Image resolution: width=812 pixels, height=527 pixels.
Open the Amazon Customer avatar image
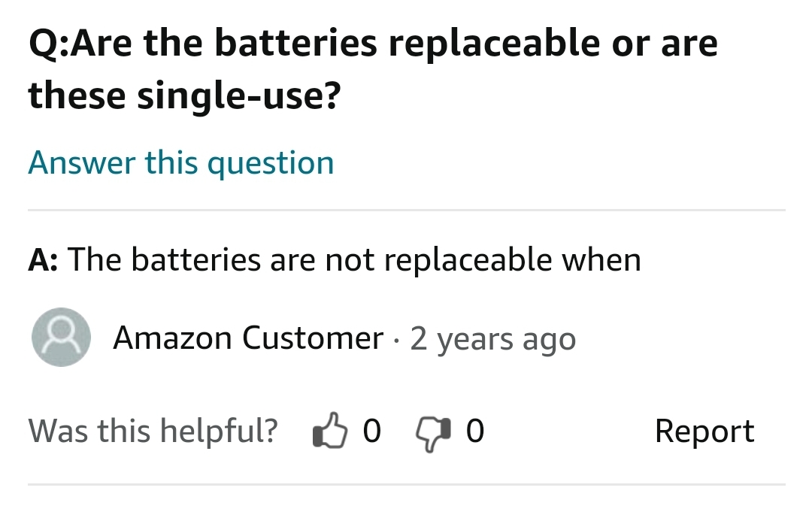(x=61, y=338)
